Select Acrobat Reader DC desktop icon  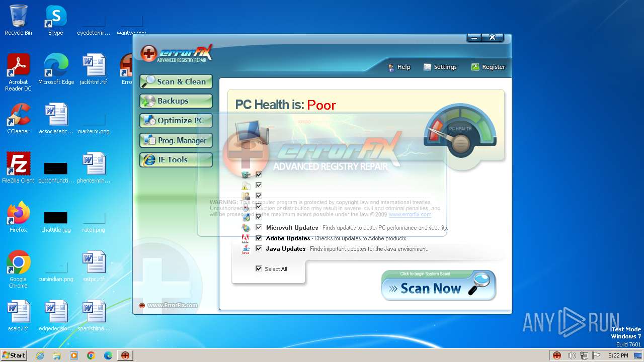click(x=18, y=73)
